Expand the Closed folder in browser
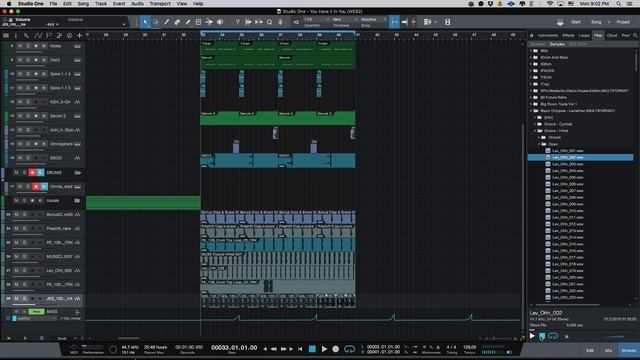 (539, 138)
